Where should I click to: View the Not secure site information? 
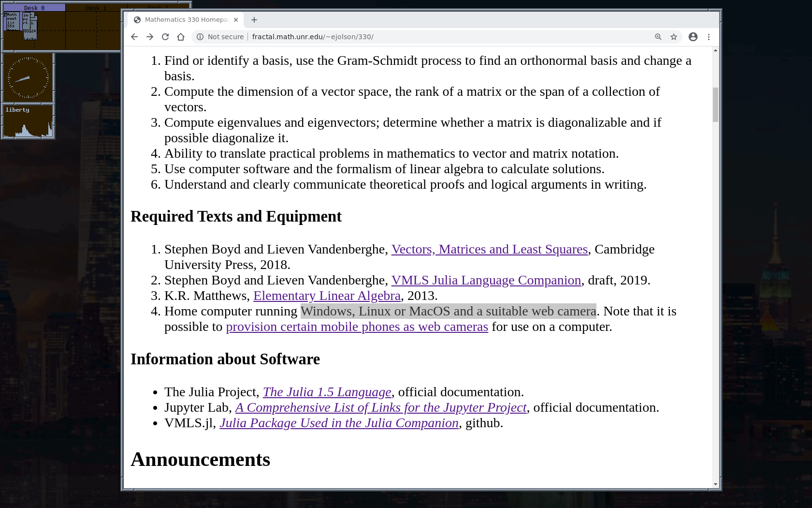pyautogui.click(x=220, y=37)
